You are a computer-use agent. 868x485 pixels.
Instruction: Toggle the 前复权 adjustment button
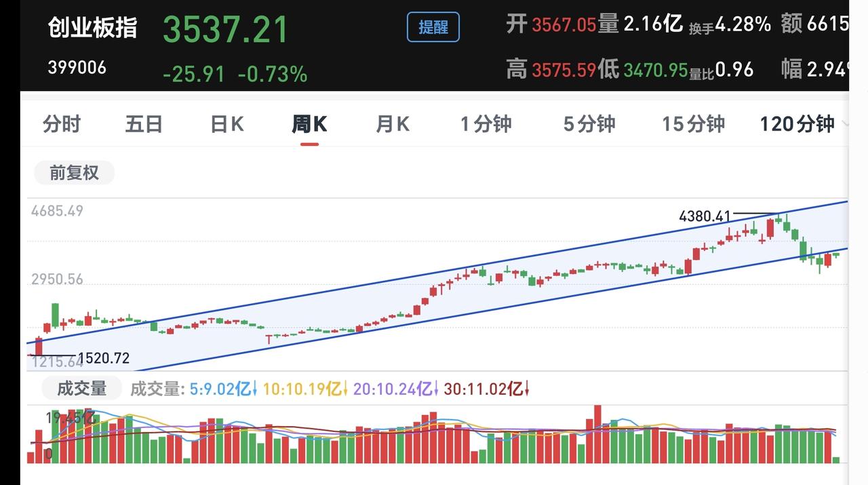pos(74,173)
